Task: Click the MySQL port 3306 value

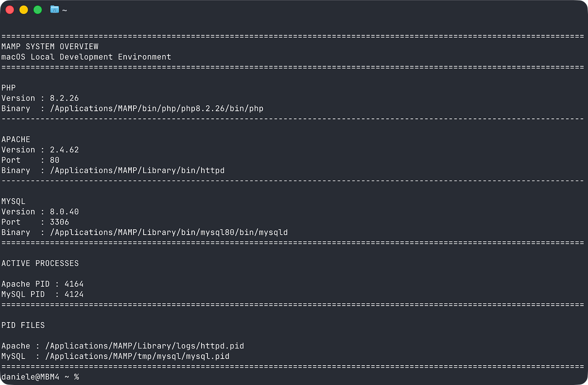Action: tap(60, 222)
